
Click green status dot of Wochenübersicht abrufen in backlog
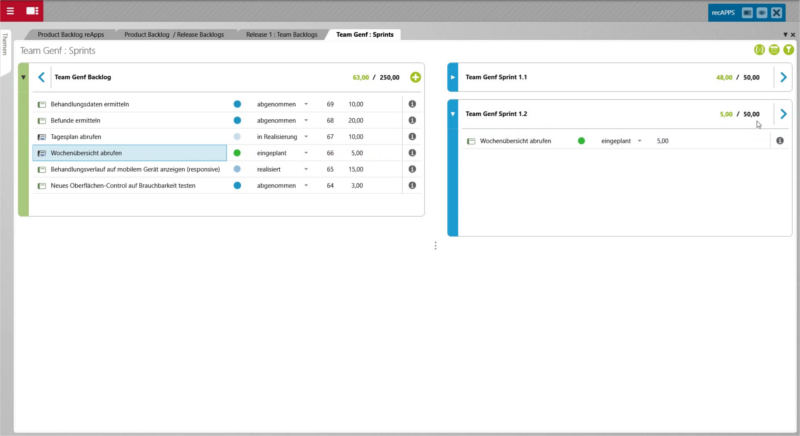coord(237,153)
